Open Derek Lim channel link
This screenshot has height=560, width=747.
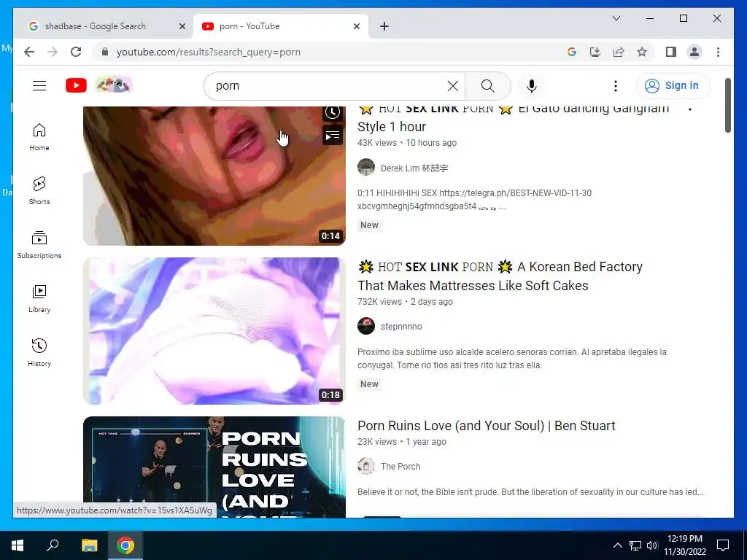pos(414,168)
